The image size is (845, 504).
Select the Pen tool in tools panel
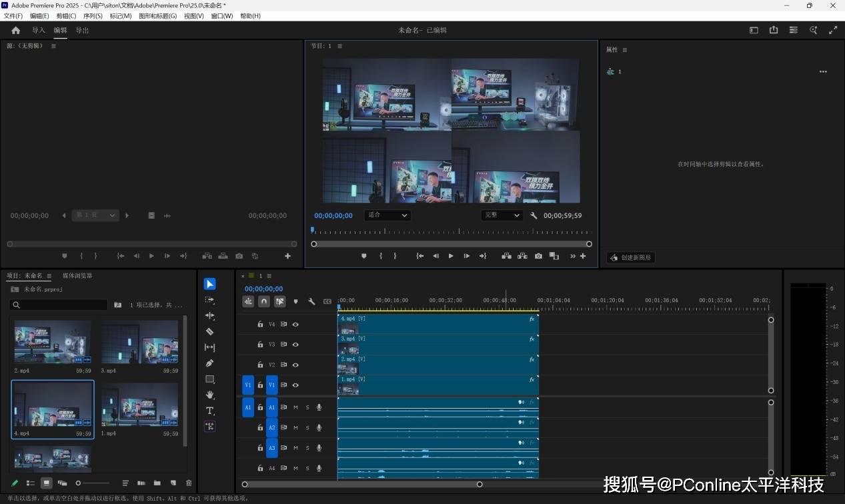(x=209, y=363)
